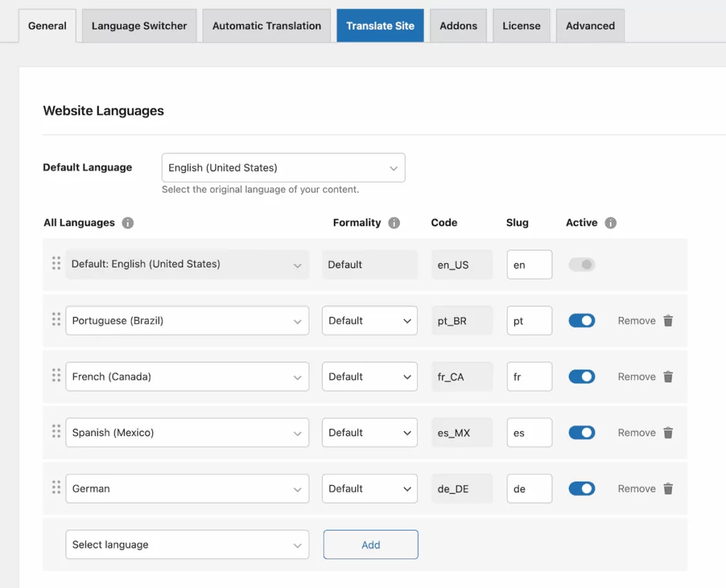Image resolution: width=726 pixels, height=588 pixels.
Task: Click the drag handle beside the default English row
Action: pos(56,264)
